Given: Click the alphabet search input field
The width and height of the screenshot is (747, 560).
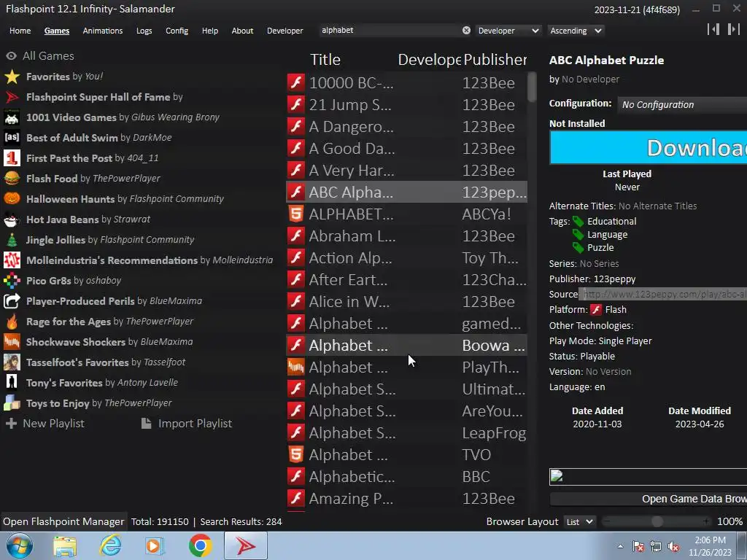Looking at the screenshot, I should [390, 31].
